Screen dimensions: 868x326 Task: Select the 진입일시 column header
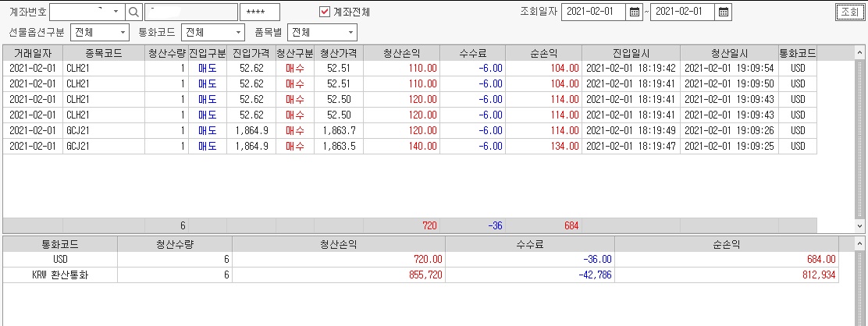coord(631,53)
